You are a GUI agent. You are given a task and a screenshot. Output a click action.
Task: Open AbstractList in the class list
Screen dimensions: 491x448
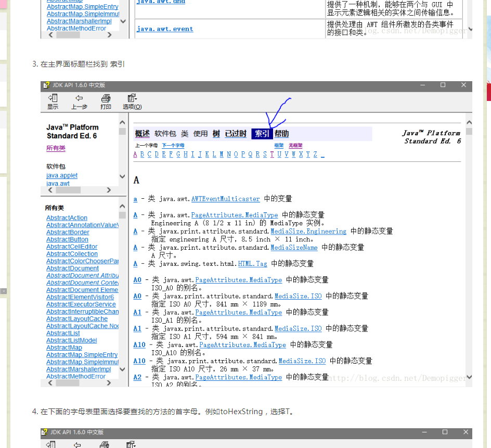pyautogui.click(x=63, y=333)
